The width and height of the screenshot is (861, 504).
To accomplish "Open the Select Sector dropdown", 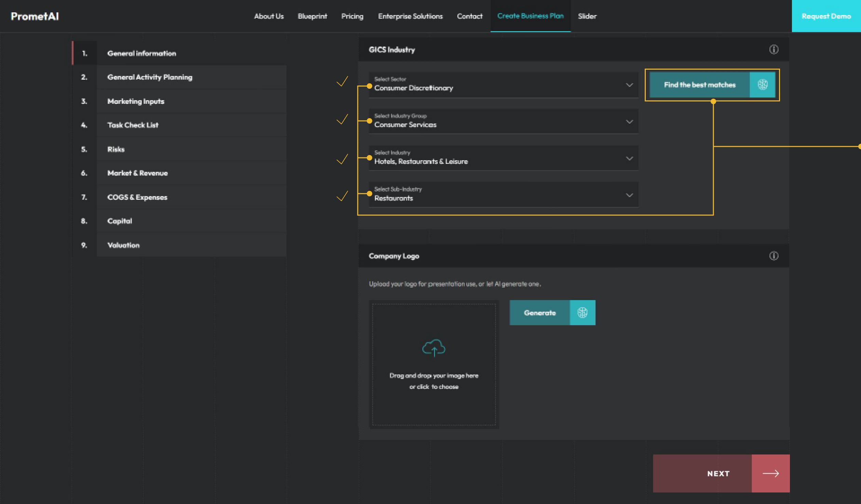I will tap(503, 85).
